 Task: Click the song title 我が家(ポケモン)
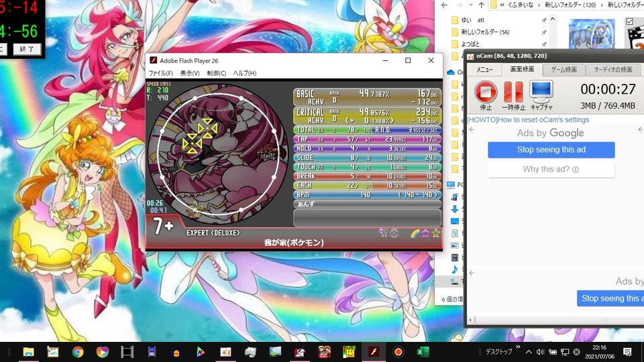click(294, 243)
